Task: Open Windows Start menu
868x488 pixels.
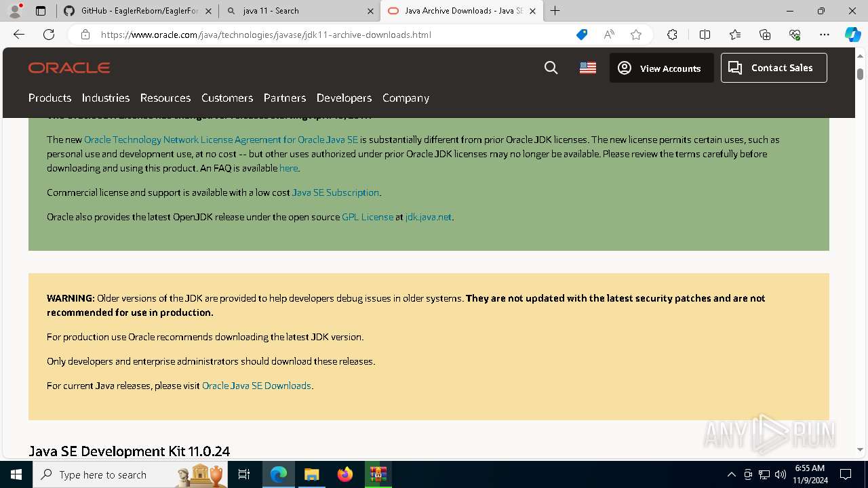Action: (16, 474)
